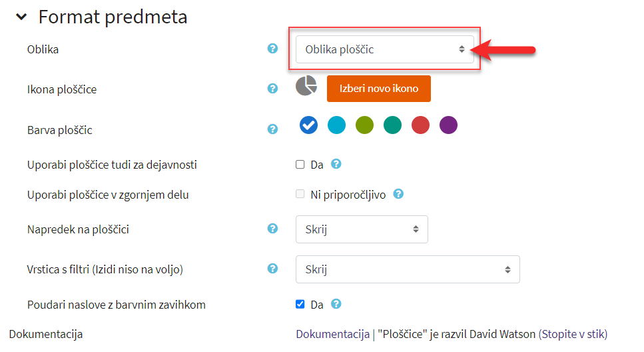This screenshot has width=644, height=352.
Task: Collapse the Format predmeta section
Action: pyautogui.click(x=21, y=17)
